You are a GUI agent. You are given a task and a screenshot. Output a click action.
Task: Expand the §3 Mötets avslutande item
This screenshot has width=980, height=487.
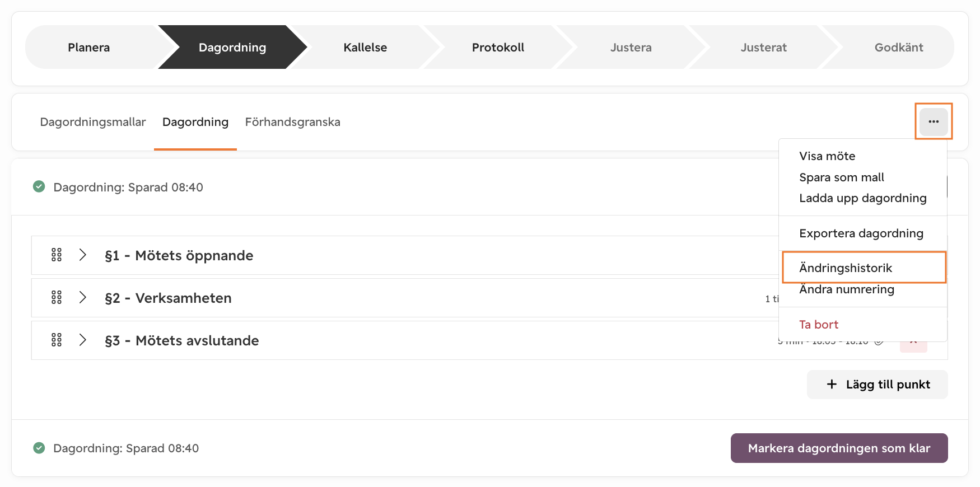point(83,340)
